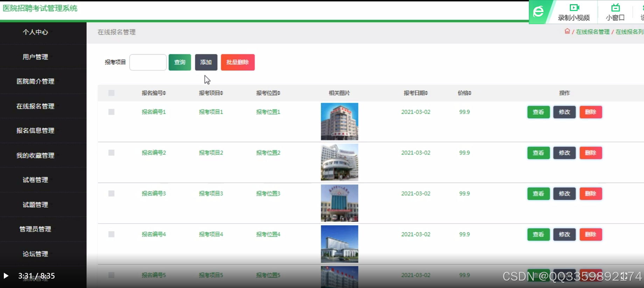Sort by 报考日期 column arrows
This screenshot has height=288, width=644.
click(x=427, y=93)
